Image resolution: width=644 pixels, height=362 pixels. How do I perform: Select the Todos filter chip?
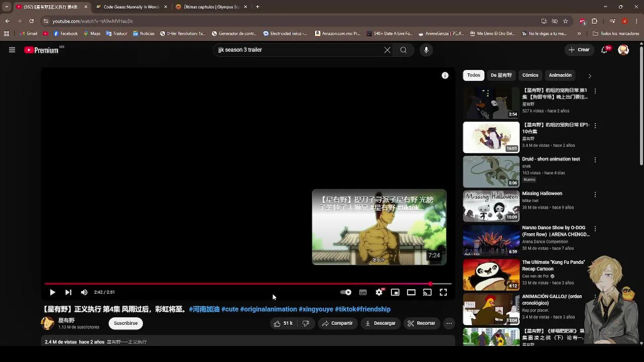tap(473, 75)
